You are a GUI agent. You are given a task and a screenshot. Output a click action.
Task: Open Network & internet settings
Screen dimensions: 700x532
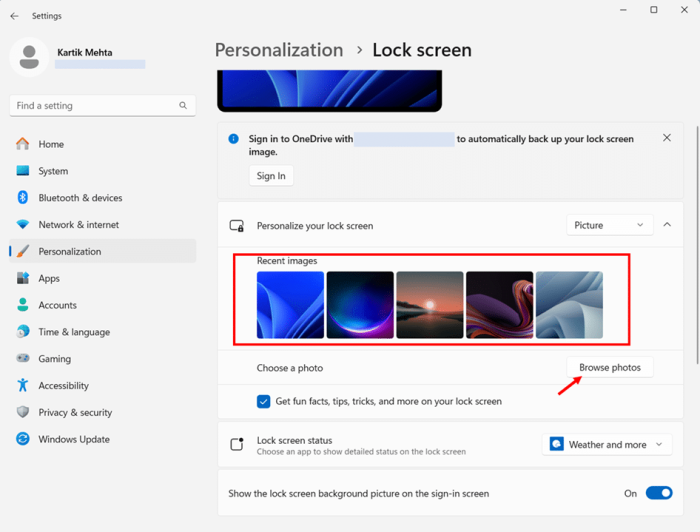point(102,224)
